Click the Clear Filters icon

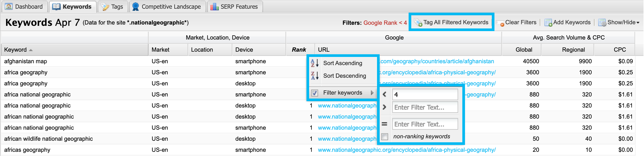click(x=500, y=23)
